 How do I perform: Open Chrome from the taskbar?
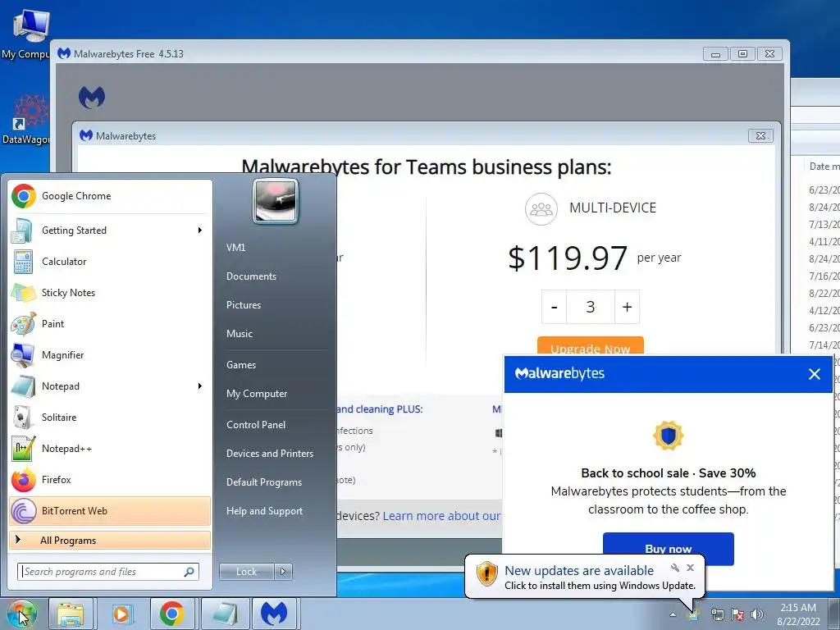coord(171,614)
